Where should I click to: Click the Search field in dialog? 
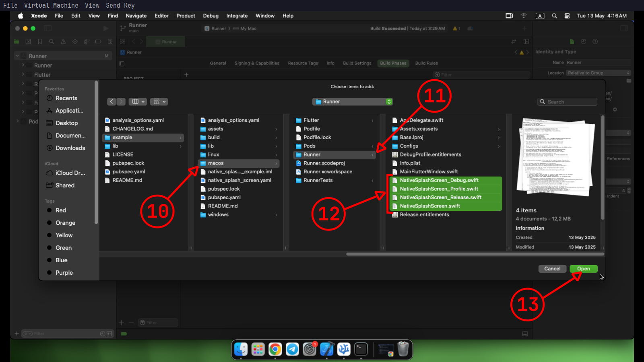[x=567, y=102]
